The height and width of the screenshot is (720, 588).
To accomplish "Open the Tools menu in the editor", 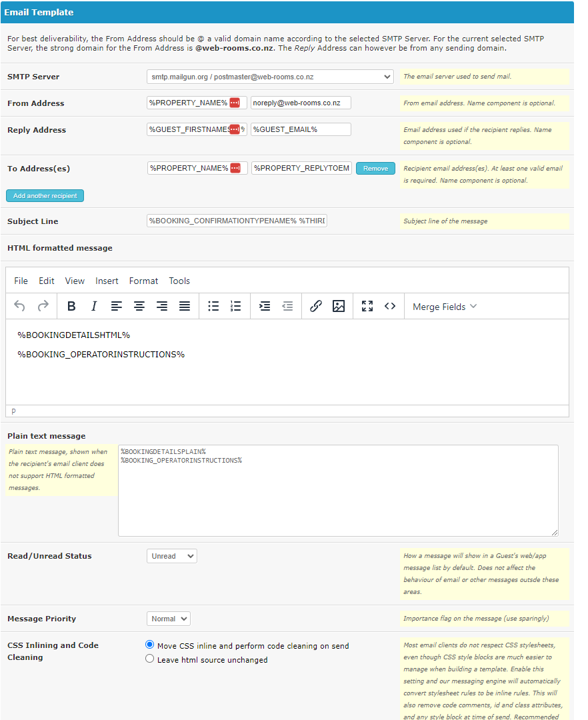I will [x=179, y=281].
